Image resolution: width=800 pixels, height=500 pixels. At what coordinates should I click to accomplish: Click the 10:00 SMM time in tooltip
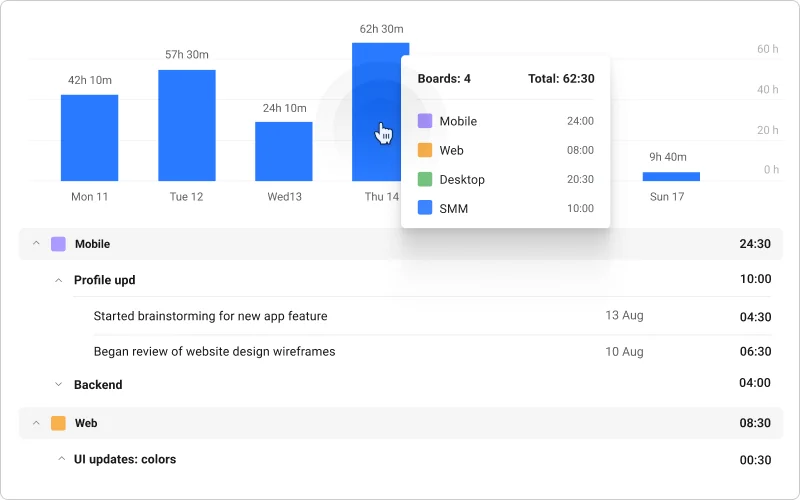[x=581, y=208]
